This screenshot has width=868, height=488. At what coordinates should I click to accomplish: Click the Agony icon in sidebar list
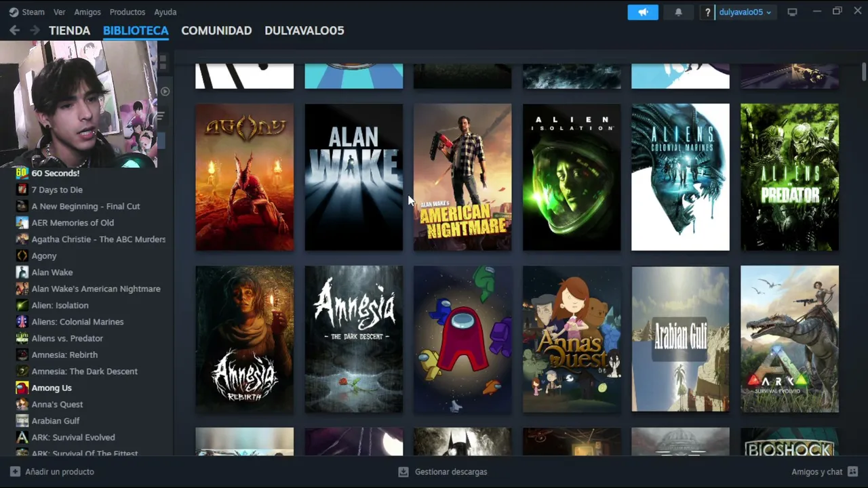(22, 256)
